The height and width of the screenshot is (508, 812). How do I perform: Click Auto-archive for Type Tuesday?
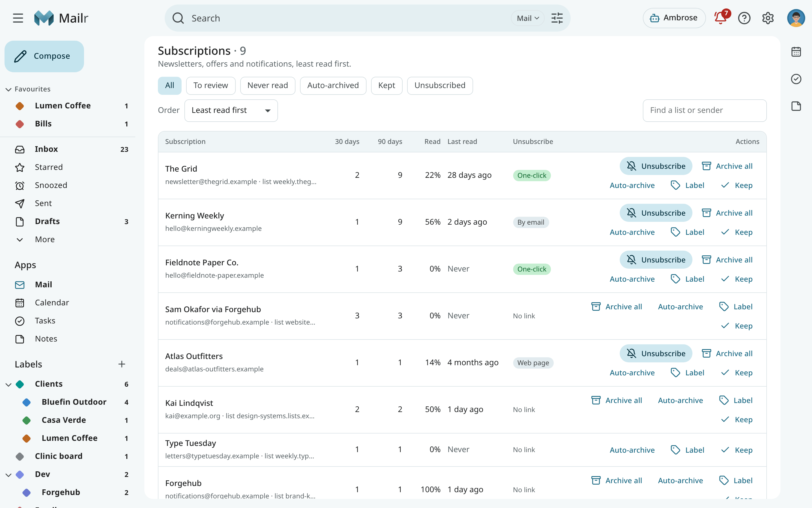tap(632, 450)
